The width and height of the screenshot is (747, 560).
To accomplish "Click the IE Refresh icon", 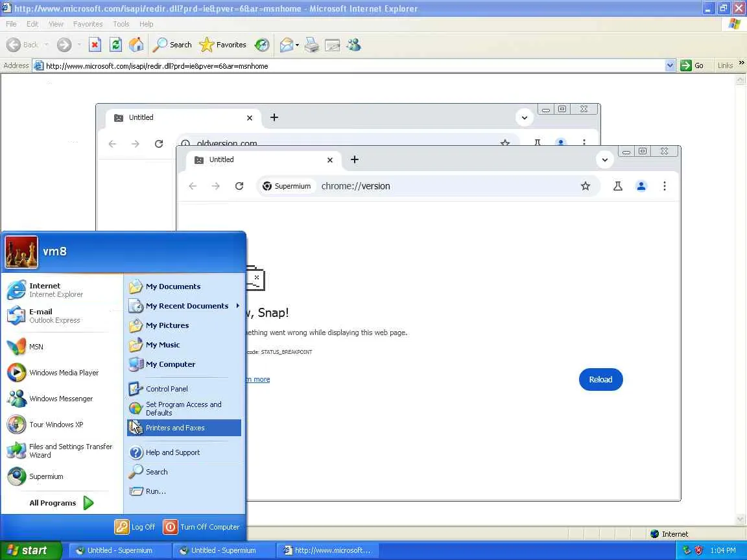I will click(x=116, y=45).
